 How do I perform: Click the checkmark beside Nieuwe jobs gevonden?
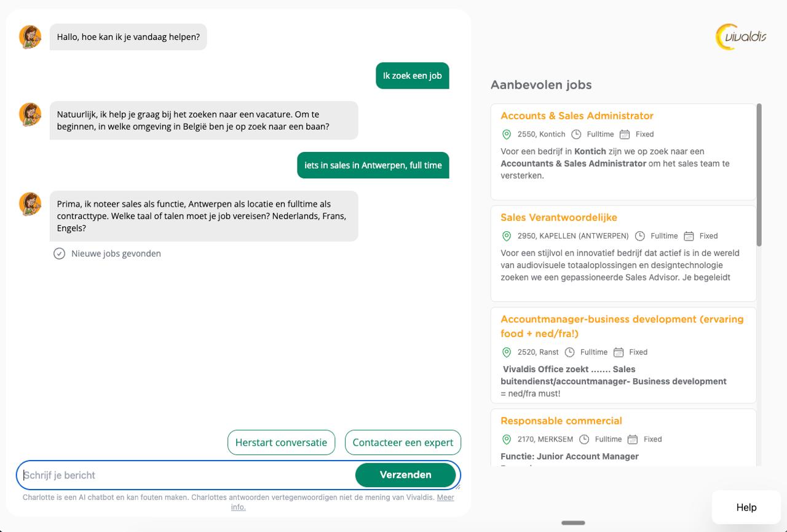point(59,253)
